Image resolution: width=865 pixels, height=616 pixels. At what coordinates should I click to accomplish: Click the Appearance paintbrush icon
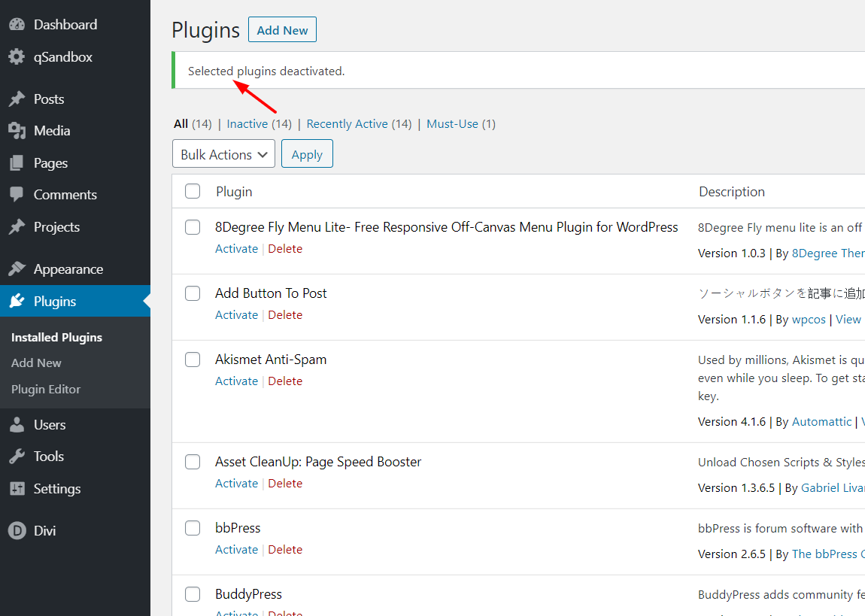coord(17,269)
